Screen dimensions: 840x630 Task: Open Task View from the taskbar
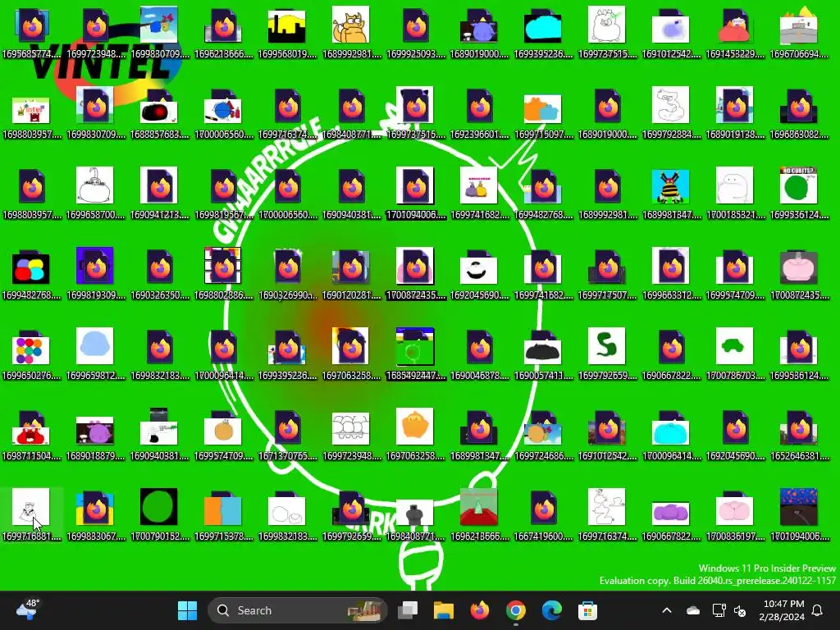pyautogui.click(x=408, y=610)
